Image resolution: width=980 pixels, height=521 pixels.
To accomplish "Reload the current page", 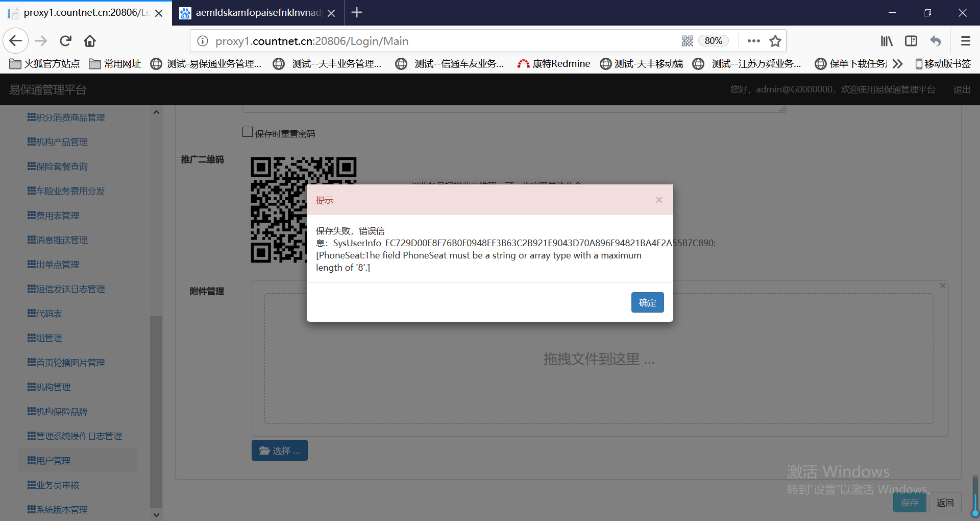I will 66,41.
